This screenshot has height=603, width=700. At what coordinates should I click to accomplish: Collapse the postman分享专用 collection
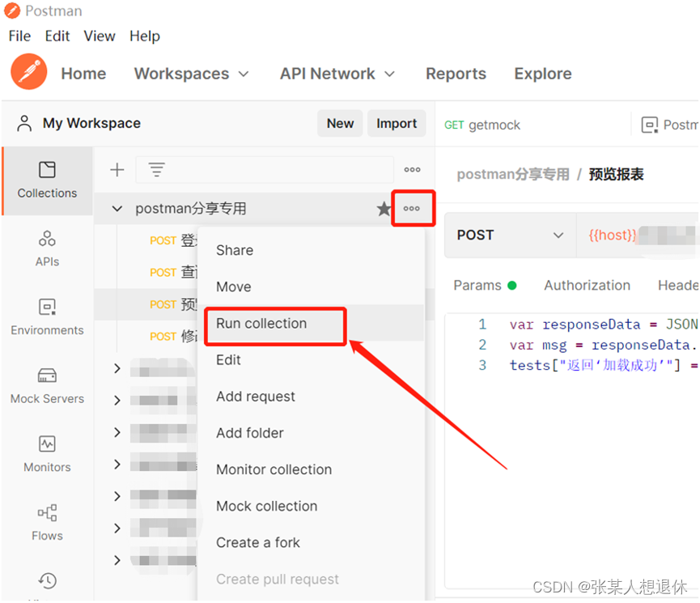pos(117,209)
